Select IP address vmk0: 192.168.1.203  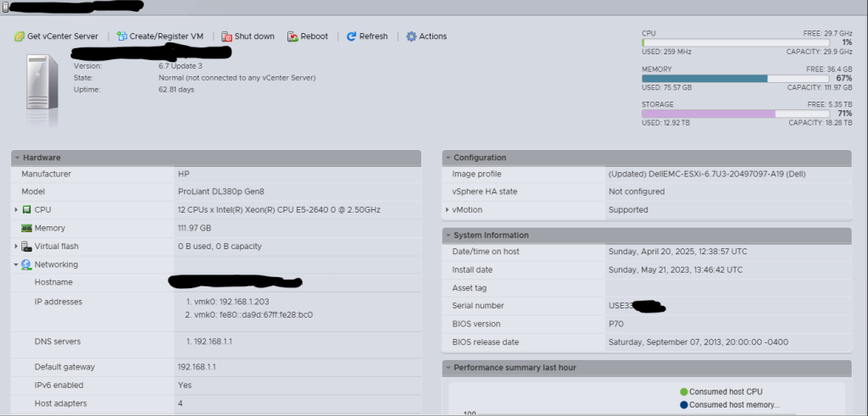(232, 302)
